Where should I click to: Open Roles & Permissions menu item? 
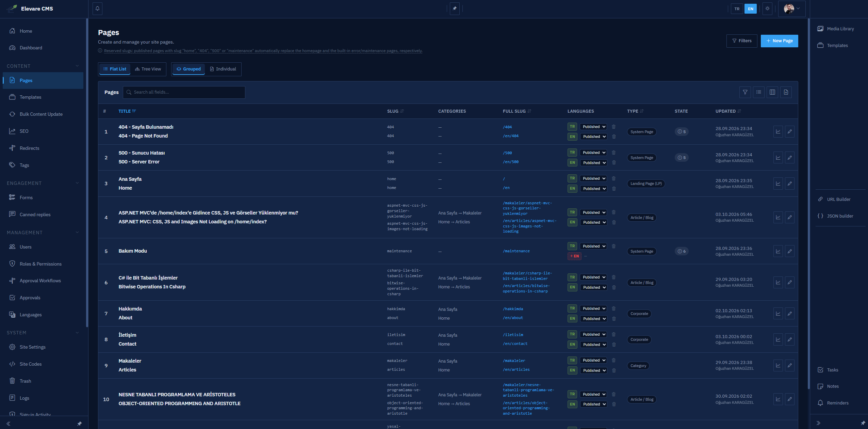[43, 264]
